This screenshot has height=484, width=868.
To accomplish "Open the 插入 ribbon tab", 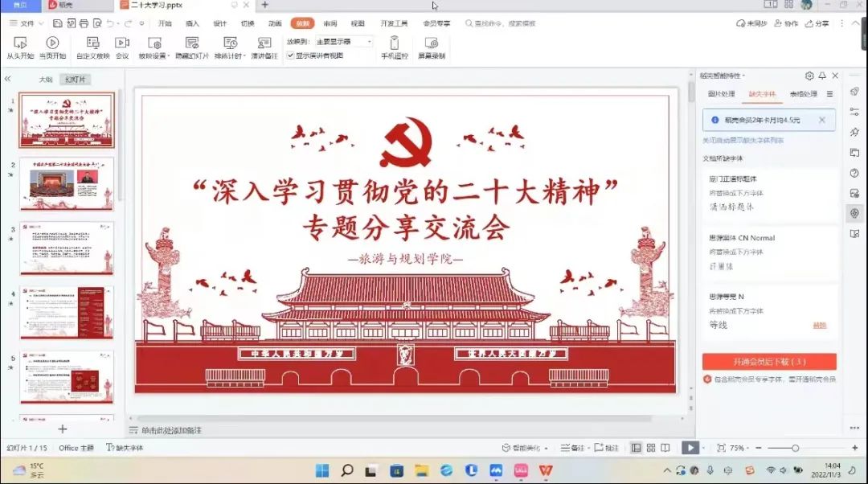I will pos(192,23).
